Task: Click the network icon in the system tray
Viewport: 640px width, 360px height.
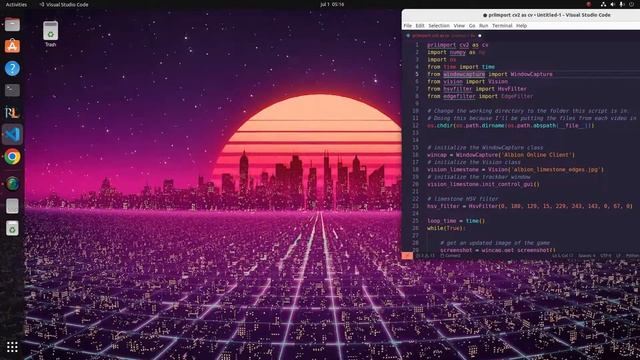Action: [x=603, y=4]
